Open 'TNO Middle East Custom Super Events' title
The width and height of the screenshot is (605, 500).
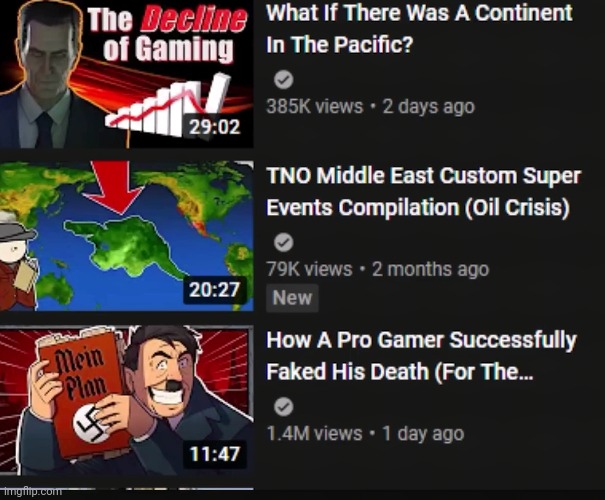423,192
